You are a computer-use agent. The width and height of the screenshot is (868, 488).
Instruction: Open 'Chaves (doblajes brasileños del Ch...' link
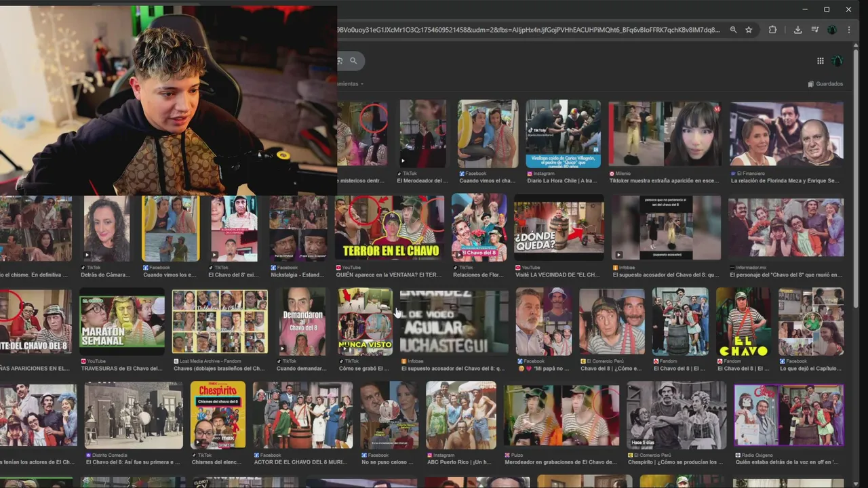(219, 369)
